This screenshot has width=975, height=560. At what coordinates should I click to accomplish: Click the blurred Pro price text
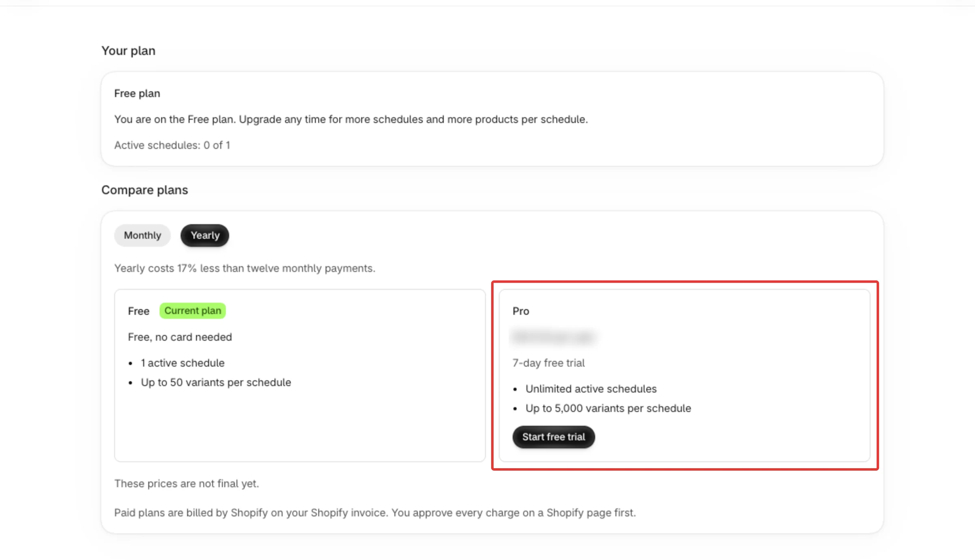click(x=553, y=337)
